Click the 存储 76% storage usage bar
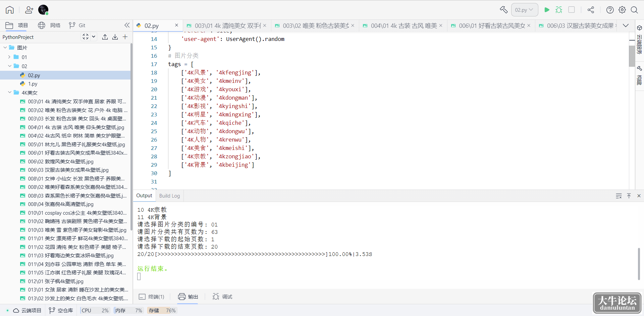The image size is (644, 316). pyautogui.click(x=162, y=310)
